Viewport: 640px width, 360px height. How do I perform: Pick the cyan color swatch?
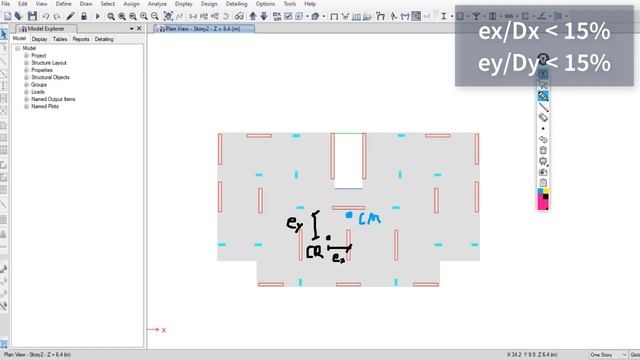[x=540, y=191]
